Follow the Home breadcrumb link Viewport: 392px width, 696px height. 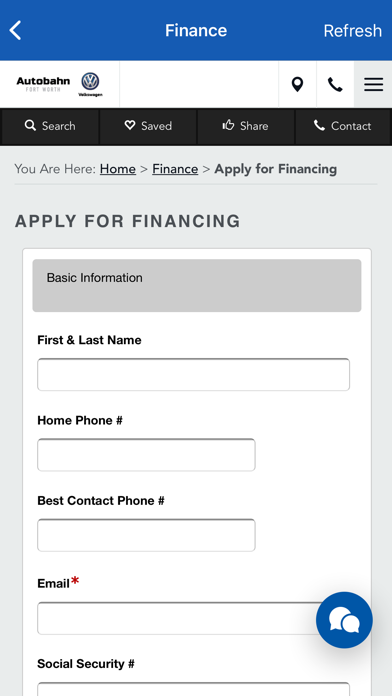coord(118,169)
